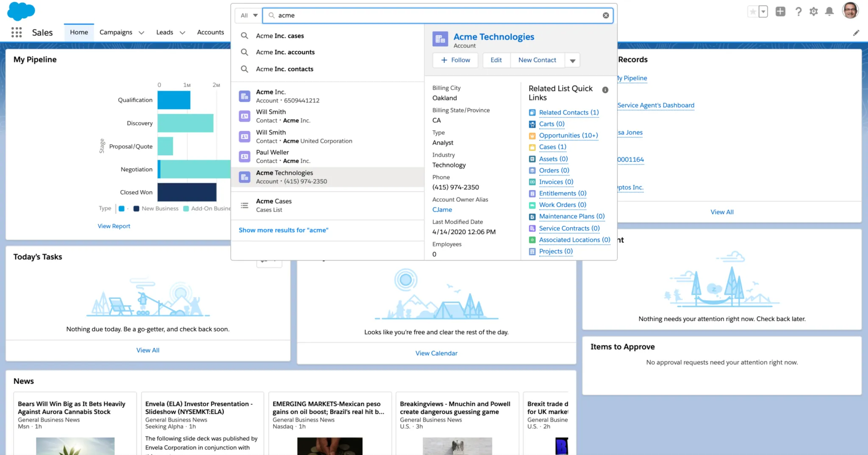Screen dimensions: 868x455
Task: Switch to the Accounts tab
Action: [210, 32]
